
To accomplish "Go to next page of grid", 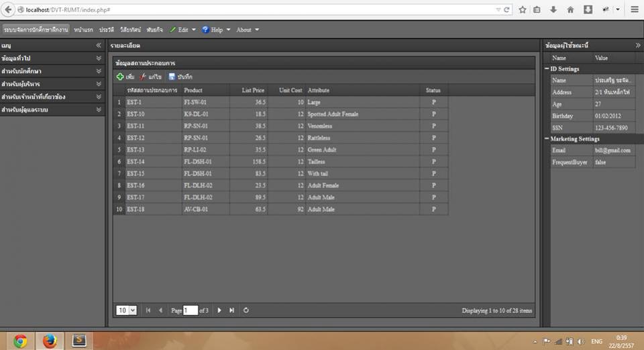I will click(x=219, y=310).
